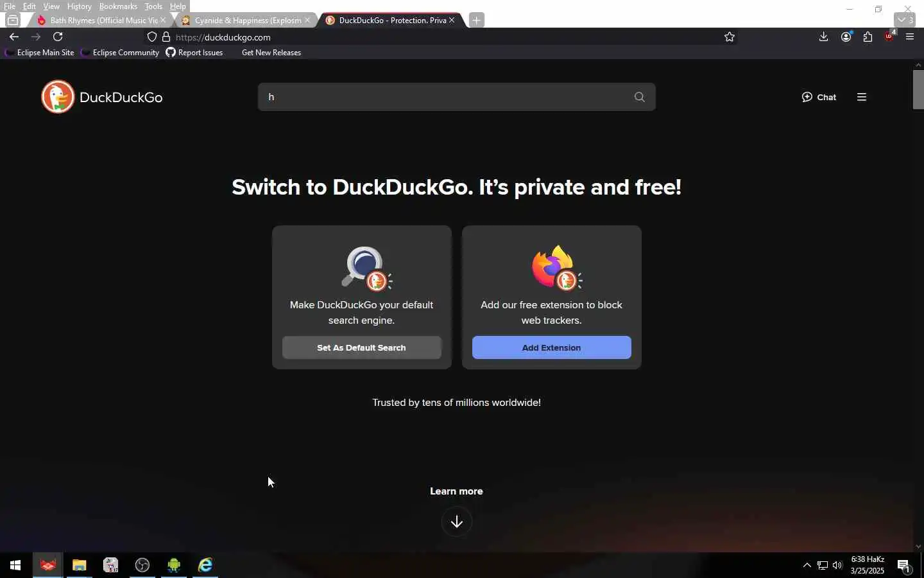Open Eclipse Main Site bookmark

[x=40, y=53]
